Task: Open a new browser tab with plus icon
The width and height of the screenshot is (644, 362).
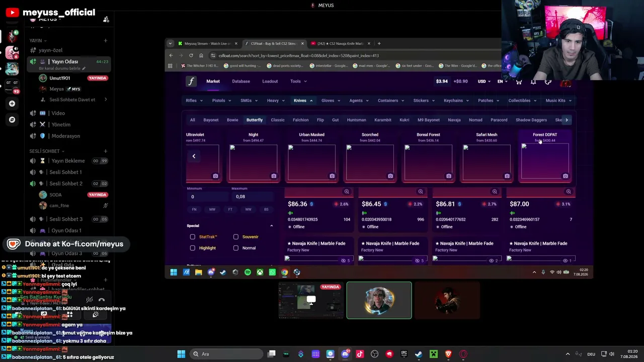Action: pos(379,44)
